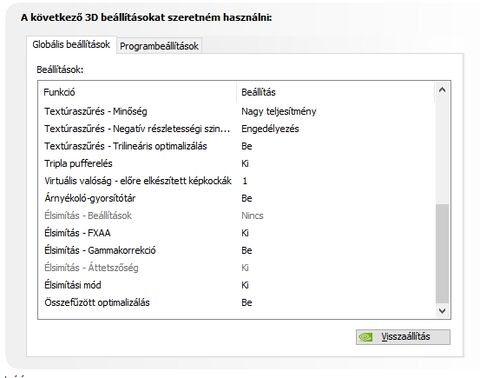The image size is (480, 378).
Task: Click the scrollbar up arrow
Action: [442, 90]
